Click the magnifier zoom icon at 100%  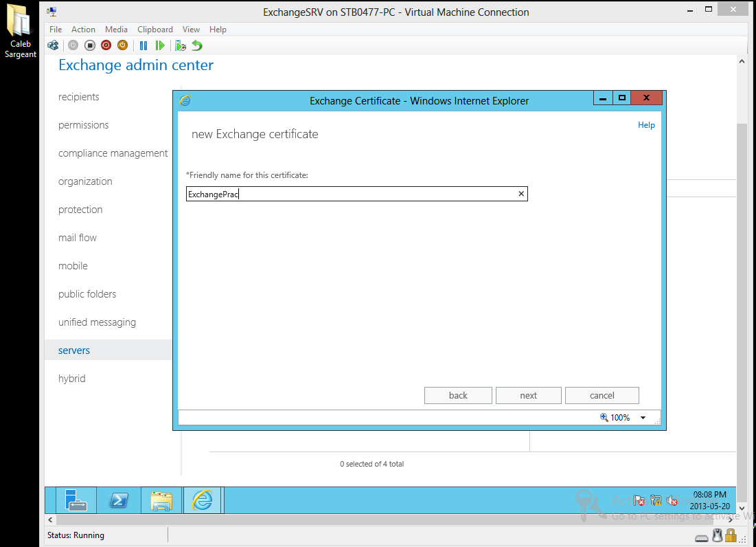(x=604, y=417)
